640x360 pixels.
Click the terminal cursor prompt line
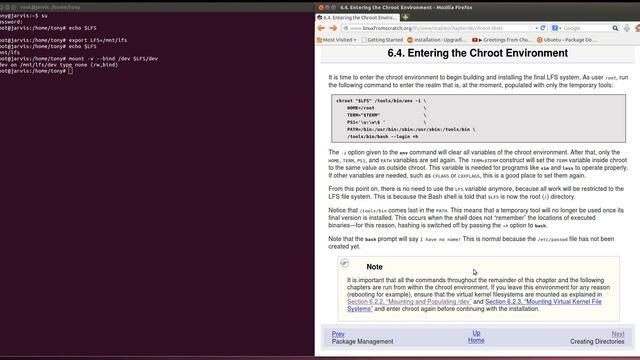pyautogui.click(x=37, y=71)
